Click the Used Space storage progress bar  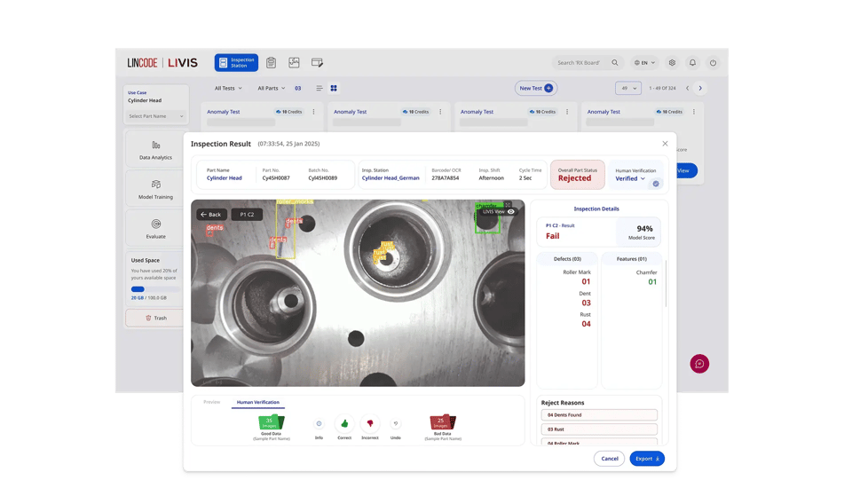[155, 289]
